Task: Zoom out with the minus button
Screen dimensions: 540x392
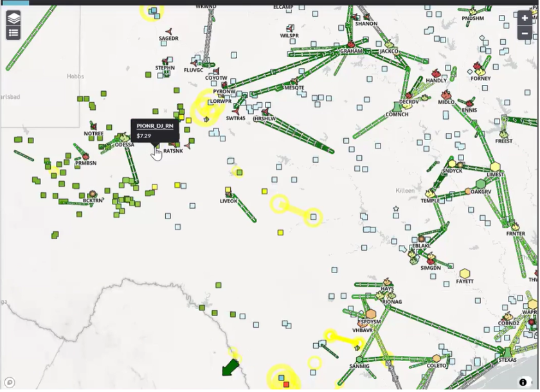Action: point(525,33)
